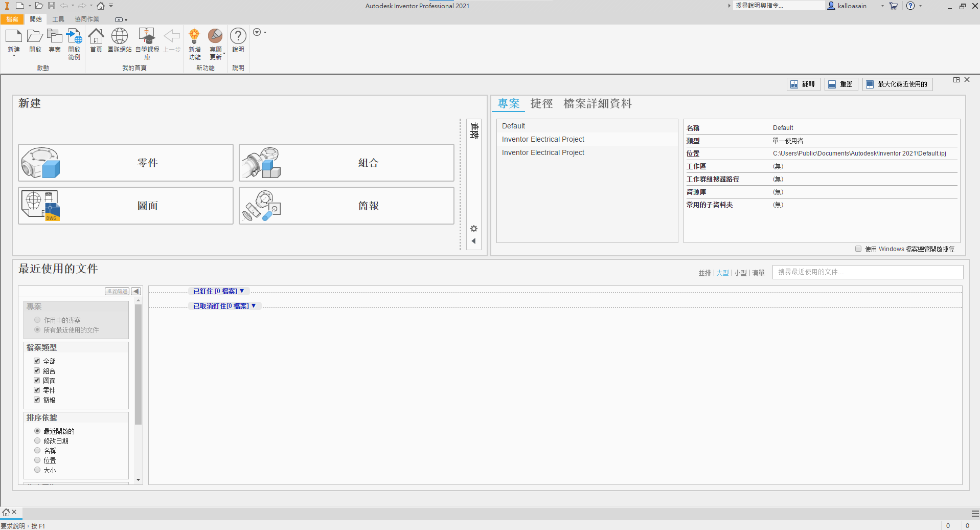This screenshot has height=530, width=980.
Task: Click the 搜尋最近使用的文件 search field
Action: (868, 272)
